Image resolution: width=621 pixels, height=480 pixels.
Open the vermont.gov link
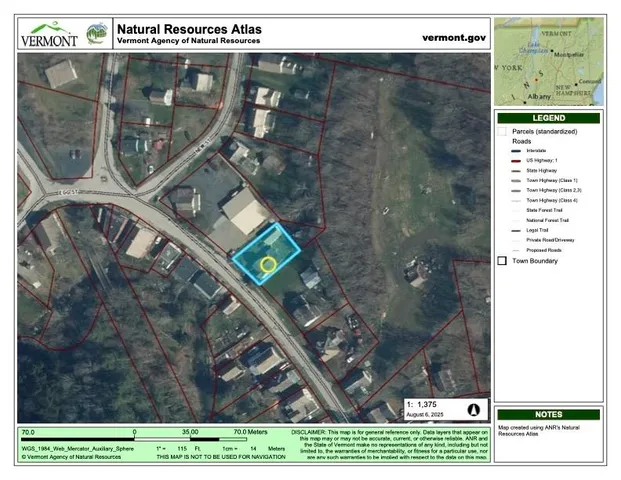pyautogui.click(x=454, y=37)
